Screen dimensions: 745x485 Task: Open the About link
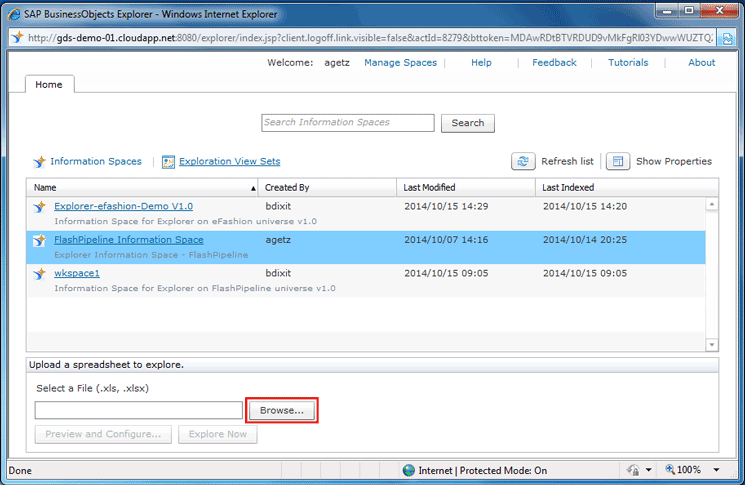click(x=701, y=63)
